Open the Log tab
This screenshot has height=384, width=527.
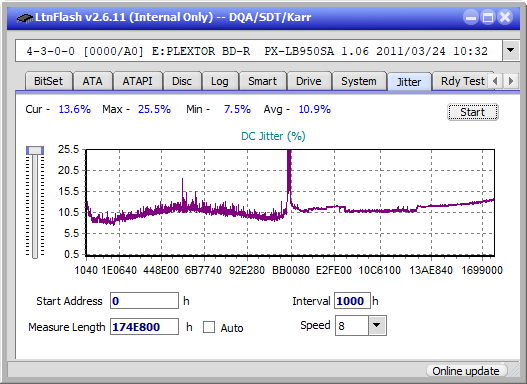[x=220, y=81]
